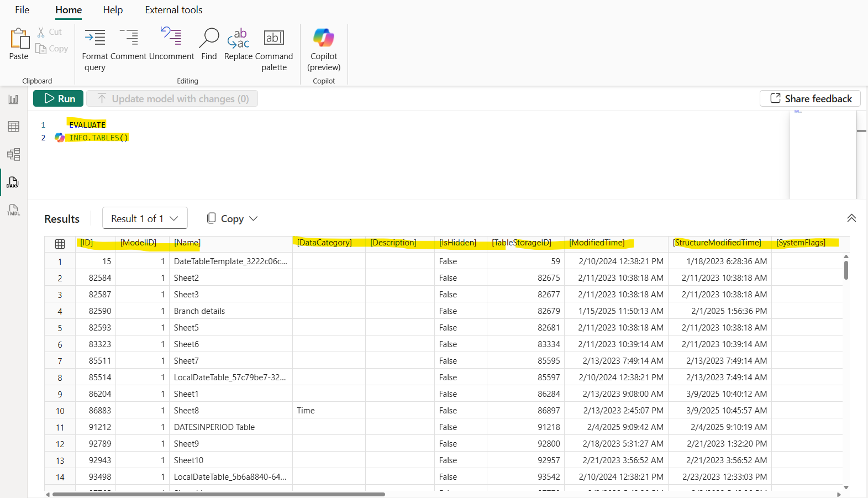Viewport: 868px width, 498px height.
Task: Click the Paste clipboard icon
Action: click(19, 40)
